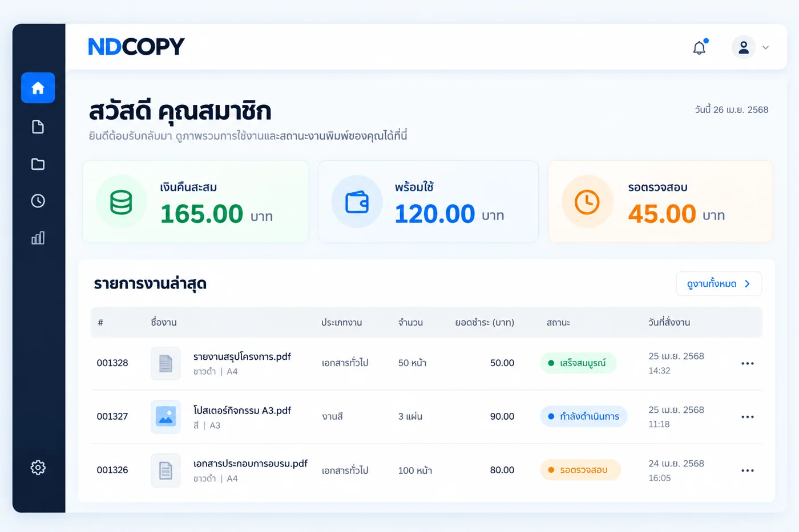Click the 45.00 pending review amount
This screenshot has width=799, height=532.
[662, 214]
